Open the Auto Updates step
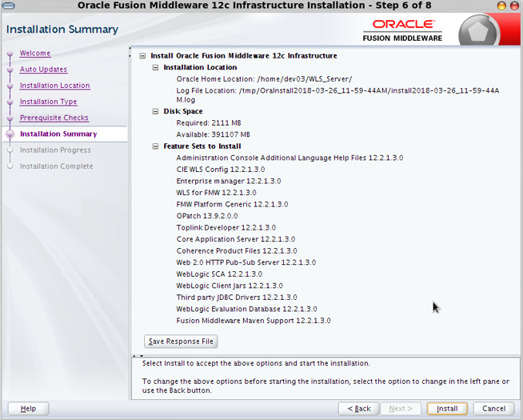This screenshot has height=420, width=523. (x=43, y=70)
